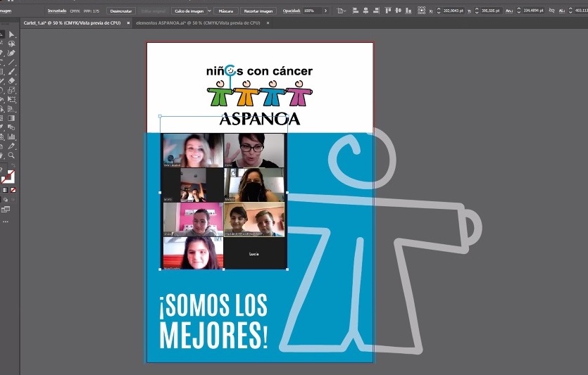
Task: Select the Lasso tool
Action: (x=12, y=44)
